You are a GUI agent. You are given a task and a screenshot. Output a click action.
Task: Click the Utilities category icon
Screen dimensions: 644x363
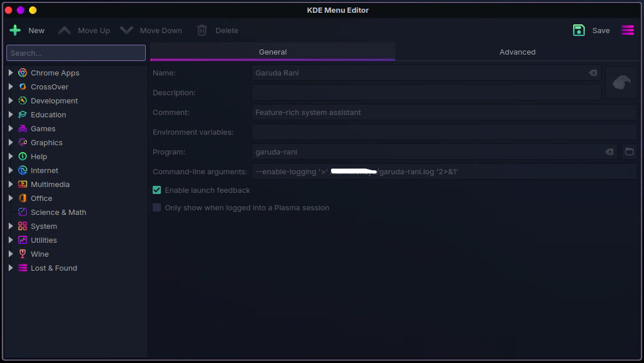23,240
